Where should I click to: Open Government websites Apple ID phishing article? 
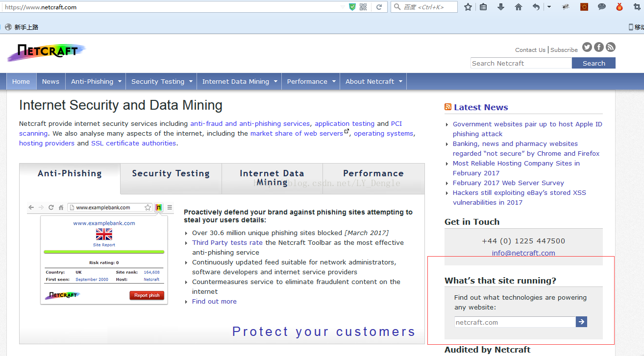[x=527, y=129]
